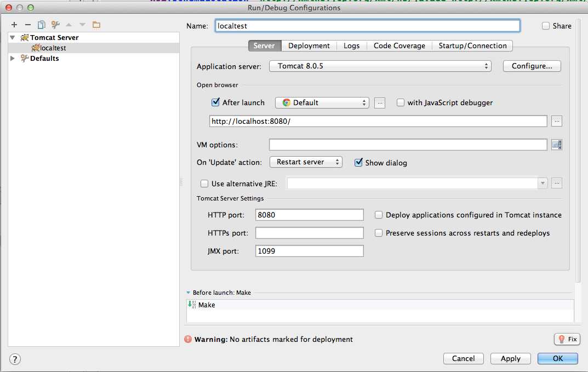
Task: Toggle the Share checkbox
Action: 546,26
